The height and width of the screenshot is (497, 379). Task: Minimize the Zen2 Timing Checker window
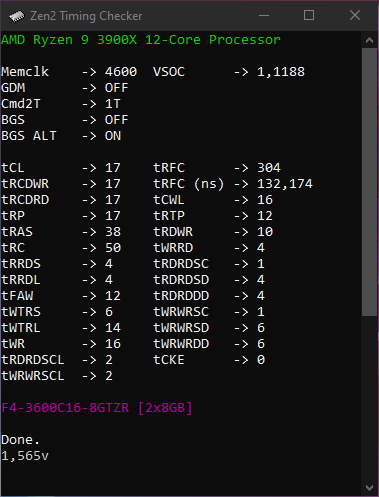pos(264,16)
